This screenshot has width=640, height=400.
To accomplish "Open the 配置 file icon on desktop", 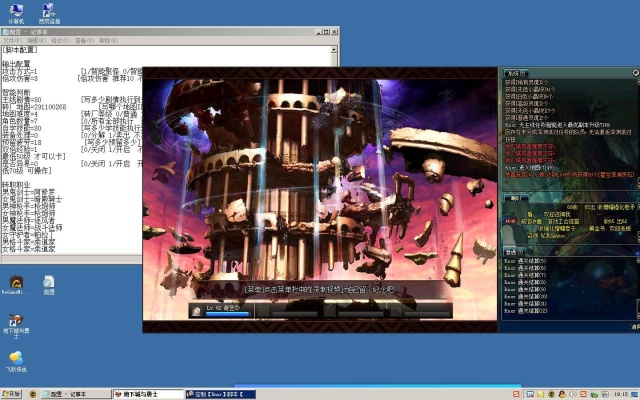I will click(49, 284).
